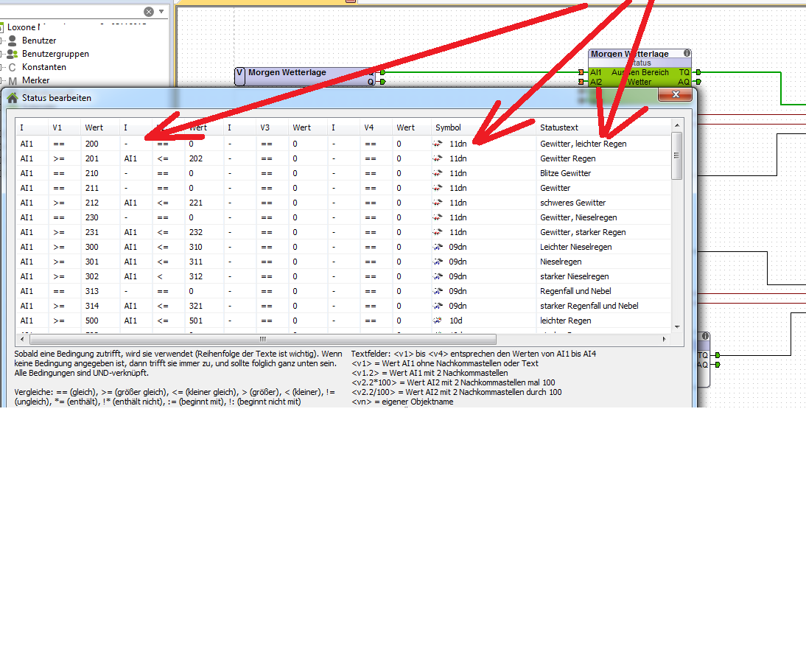Close the Status bearbeiten dialog

click(676, 94)
